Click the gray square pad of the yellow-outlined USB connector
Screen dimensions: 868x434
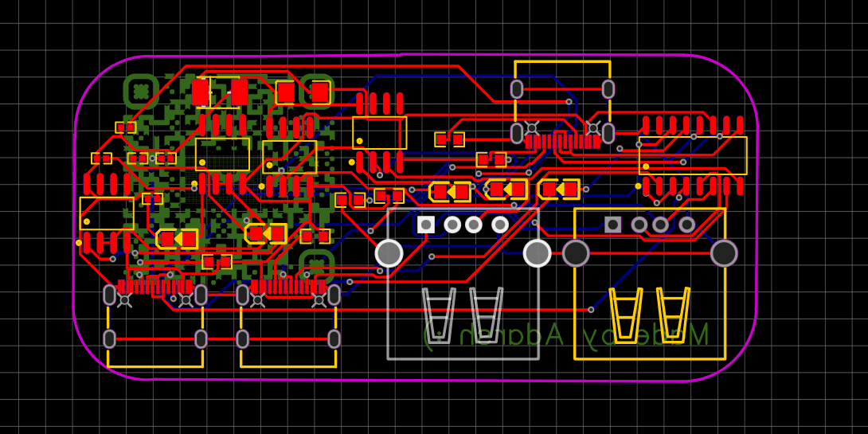[x=613, y=225]
